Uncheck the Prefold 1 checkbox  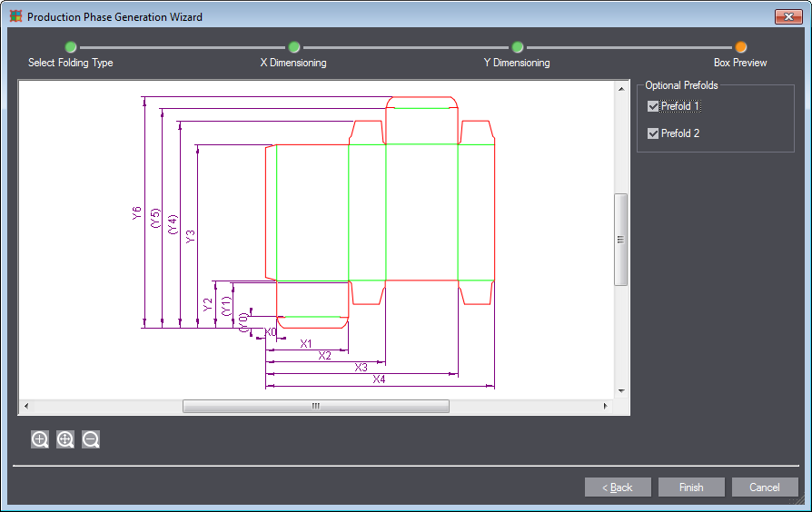[x=653, y=106]
